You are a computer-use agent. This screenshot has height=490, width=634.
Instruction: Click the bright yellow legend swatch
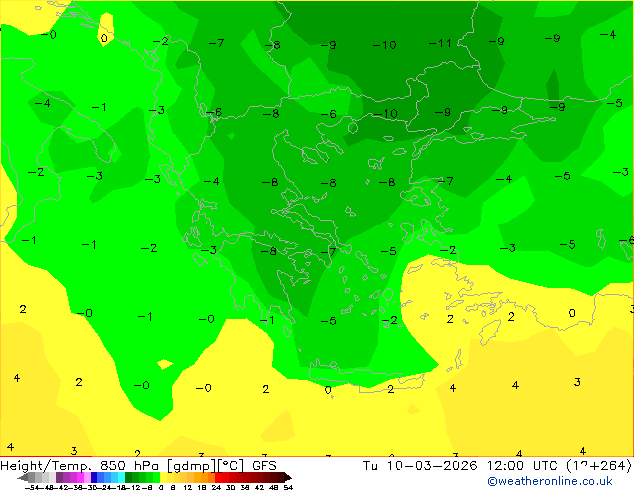(163, 477)
